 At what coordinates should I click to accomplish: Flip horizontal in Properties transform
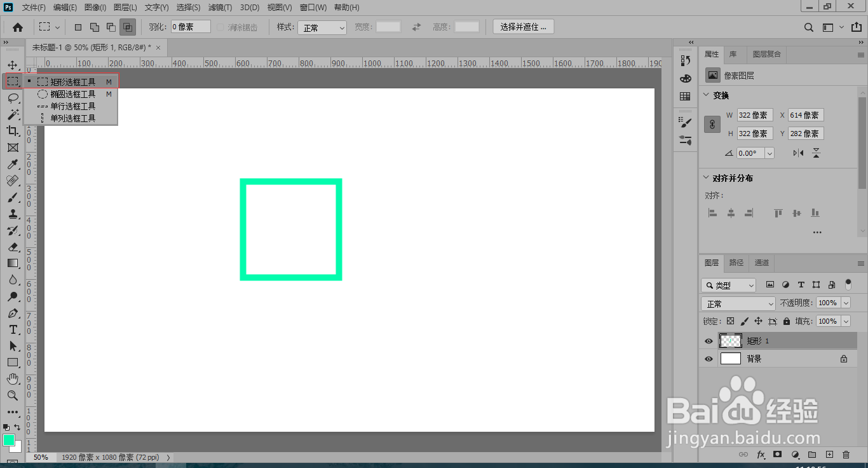799,153
